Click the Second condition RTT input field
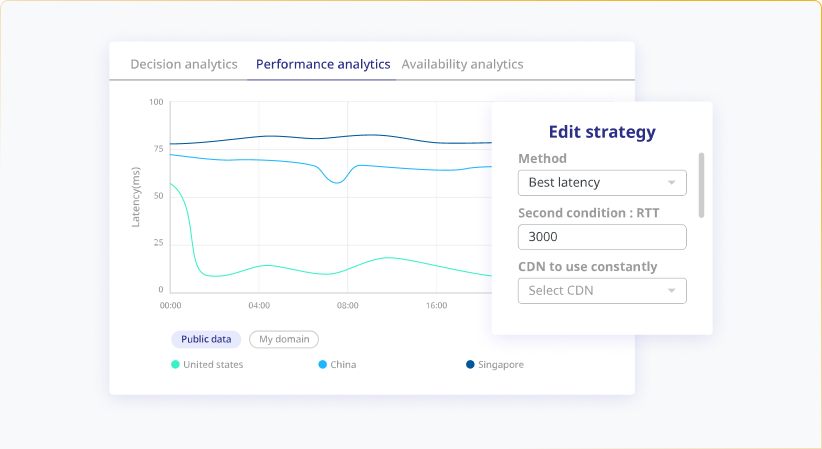 tap(602, 237)
